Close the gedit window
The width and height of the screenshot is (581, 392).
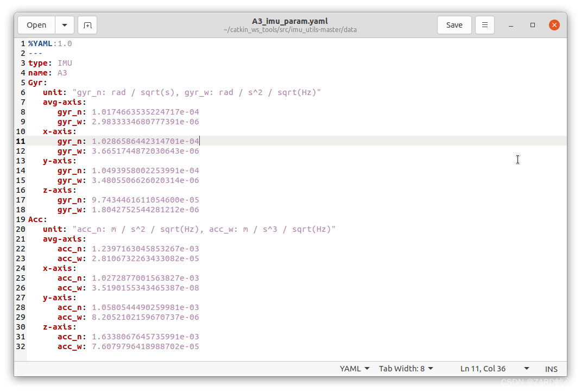click(x=554, y=25)
